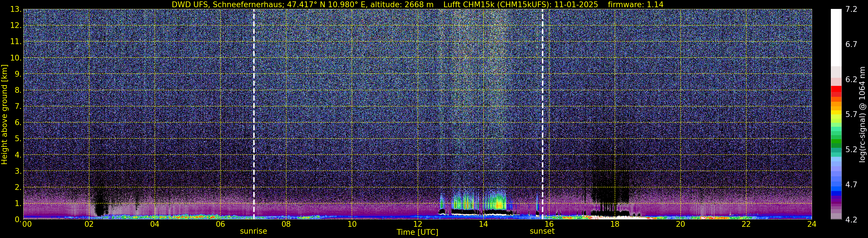Image resolution: width=868 pixels, height=238 pixels.
Task: Click the '10.' height axis tick label
Action: pyautogui.click(x=16, y=58)
